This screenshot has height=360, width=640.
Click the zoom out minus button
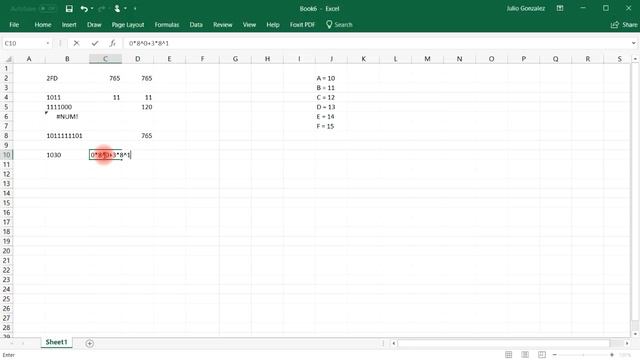[554, 355]
